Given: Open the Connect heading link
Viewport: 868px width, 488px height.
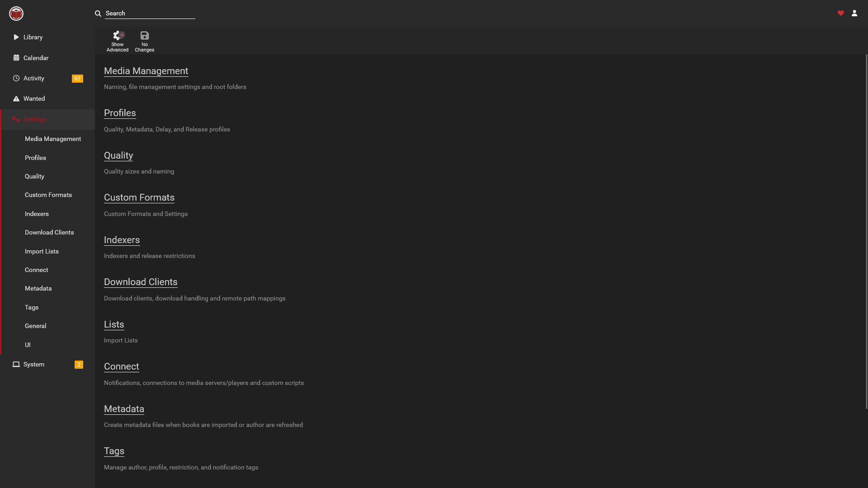Looking at the screenshot, I should pyautogui.click(x=122, y=366).
